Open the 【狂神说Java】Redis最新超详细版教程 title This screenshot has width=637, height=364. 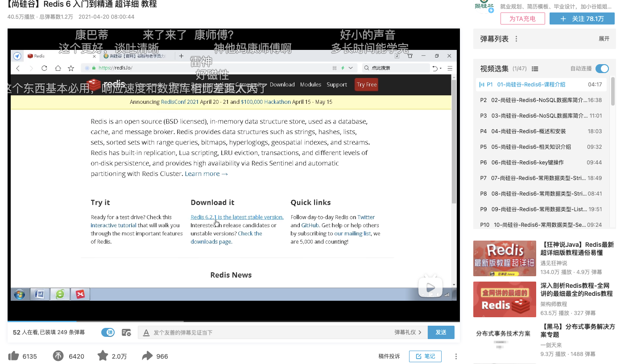[x=578, y=249]
